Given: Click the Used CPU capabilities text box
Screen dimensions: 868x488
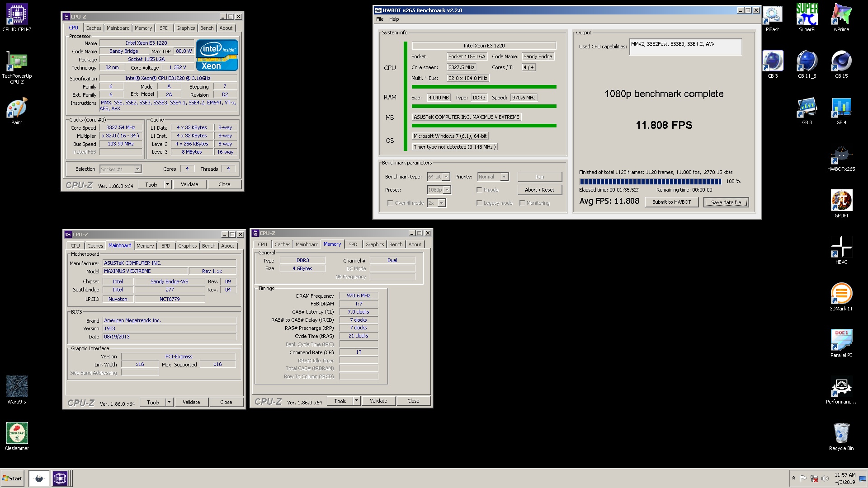Looking at the screenshot, I should click(x=686, y=47).
